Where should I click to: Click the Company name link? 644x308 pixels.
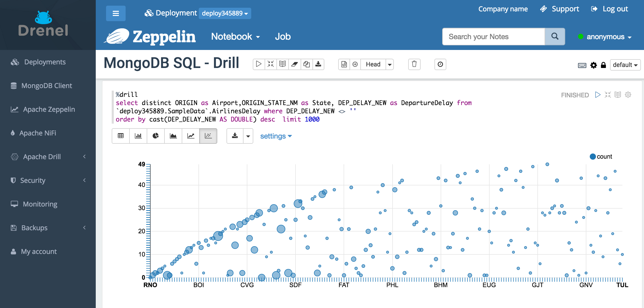[503, 9]
